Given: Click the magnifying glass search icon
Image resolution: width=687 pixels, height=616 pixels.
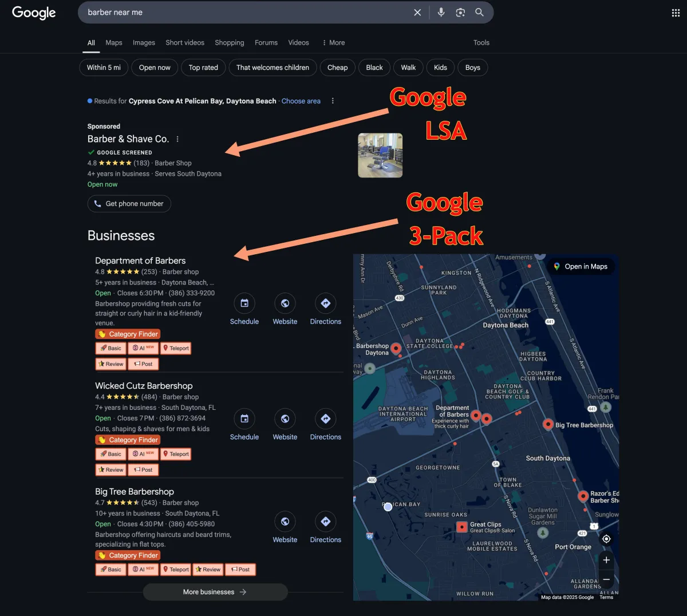Looking at the screenshot, I should tap(480, 13).
